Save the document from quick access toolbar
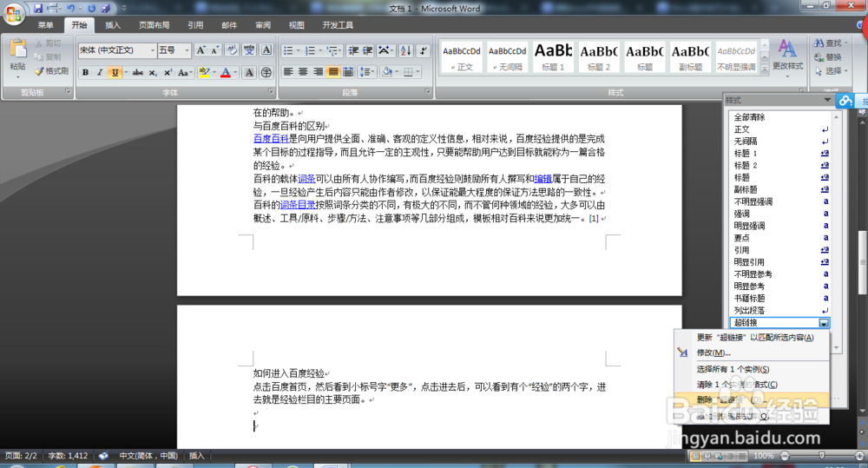Image resolution: width=868 pixels, height=468 pixels. coord(38,9)
